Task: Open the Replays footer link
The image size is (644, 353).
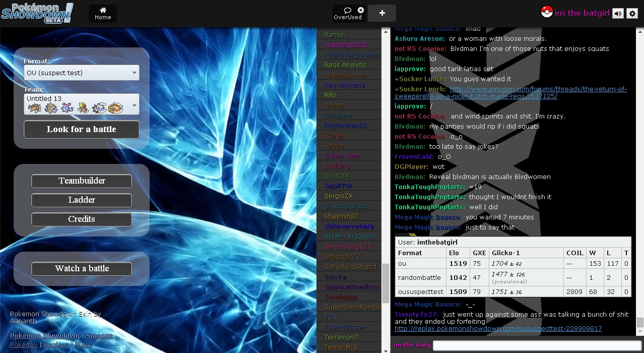Action: [56, 345]
